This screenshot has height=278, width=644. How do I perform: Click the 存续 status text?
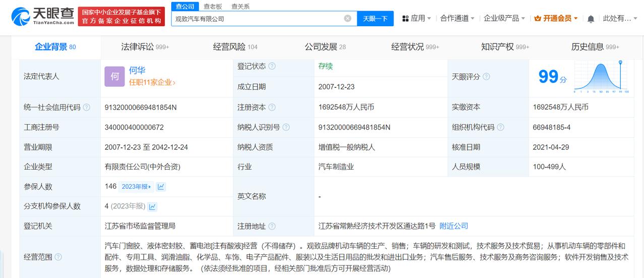(326, 66)
